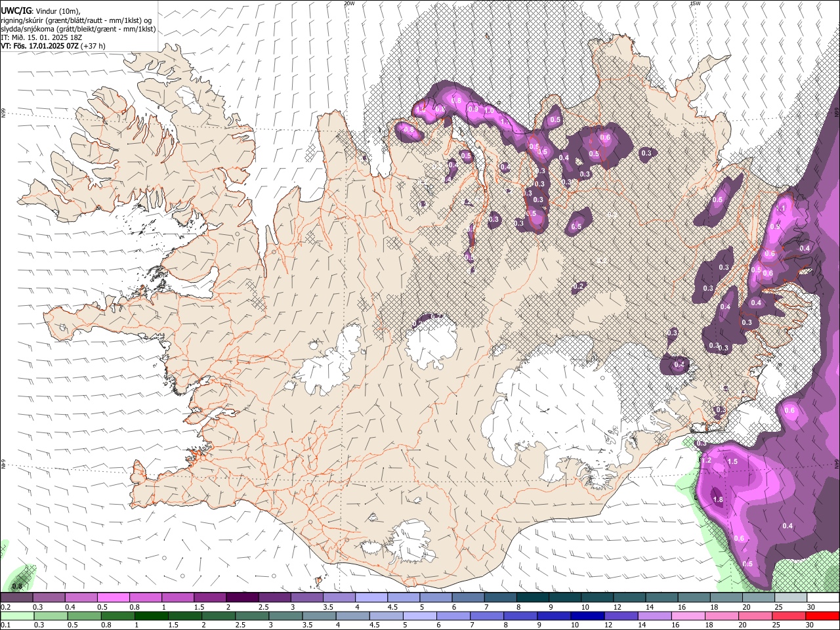Select the white 30 swatch ending top legend row
840x630 pixels.
click(823, 597)
